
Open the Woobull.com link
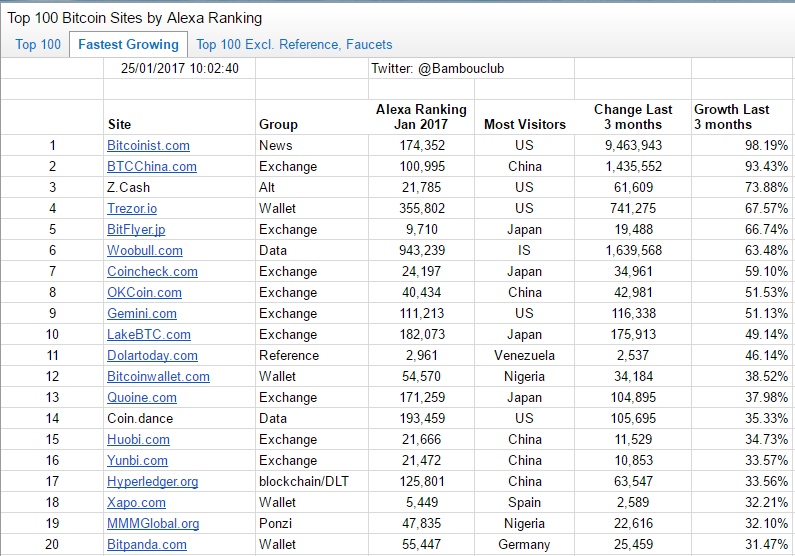pyautogui.click(x=144, y=250)
